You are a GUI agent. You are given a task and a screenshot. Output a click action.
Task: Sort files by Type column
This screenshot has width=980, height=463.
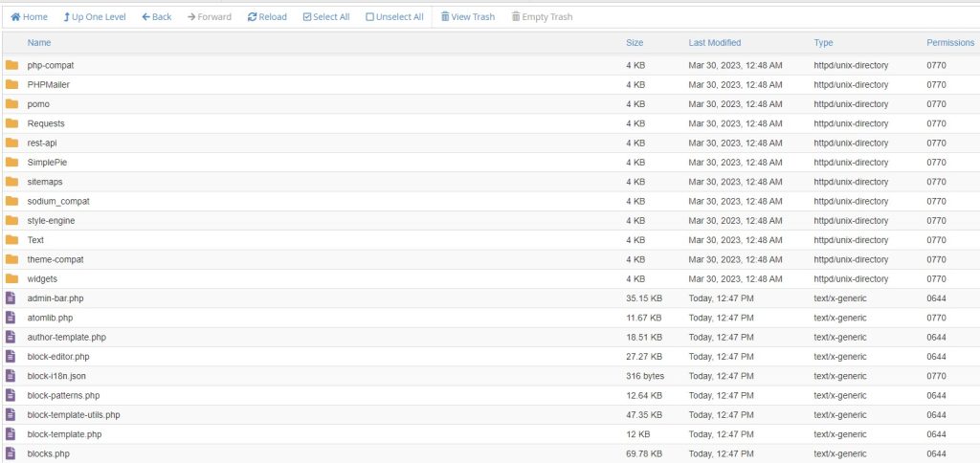click(x=823, y=42)
